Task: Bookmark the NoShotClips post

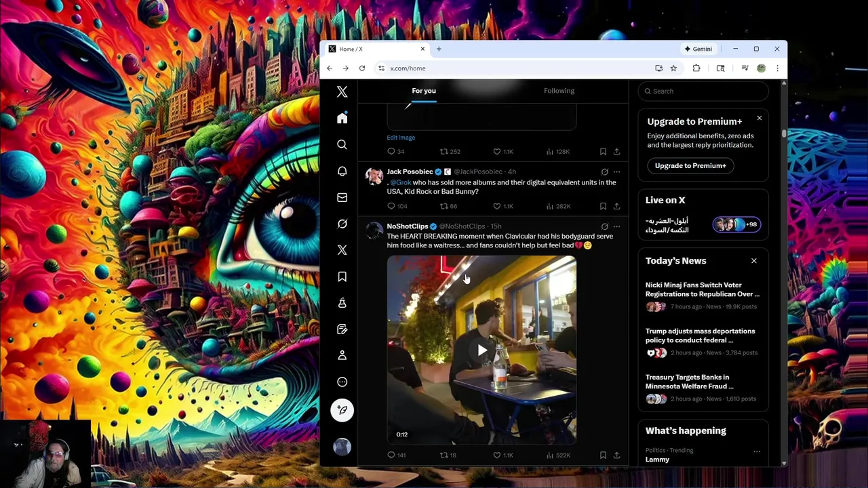Action: click(603, 455)
